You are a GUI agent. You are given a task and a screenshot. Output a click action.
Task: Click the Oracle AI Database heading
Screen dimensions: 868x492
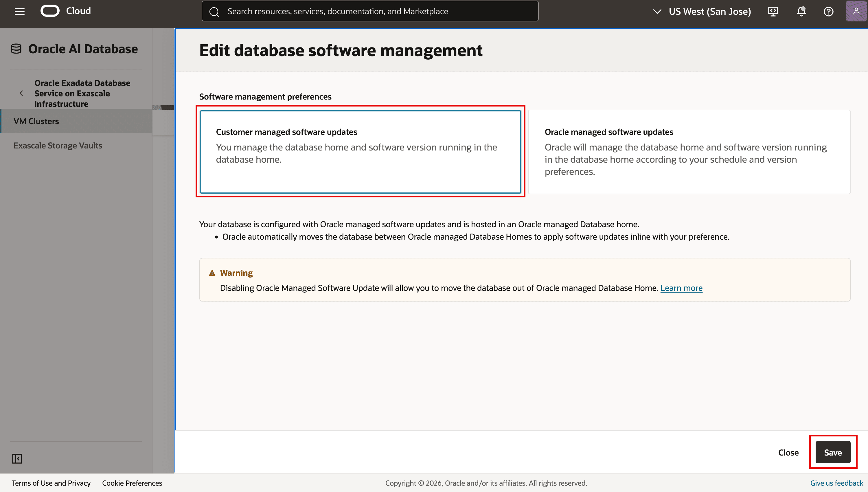[x=83, y=49]
